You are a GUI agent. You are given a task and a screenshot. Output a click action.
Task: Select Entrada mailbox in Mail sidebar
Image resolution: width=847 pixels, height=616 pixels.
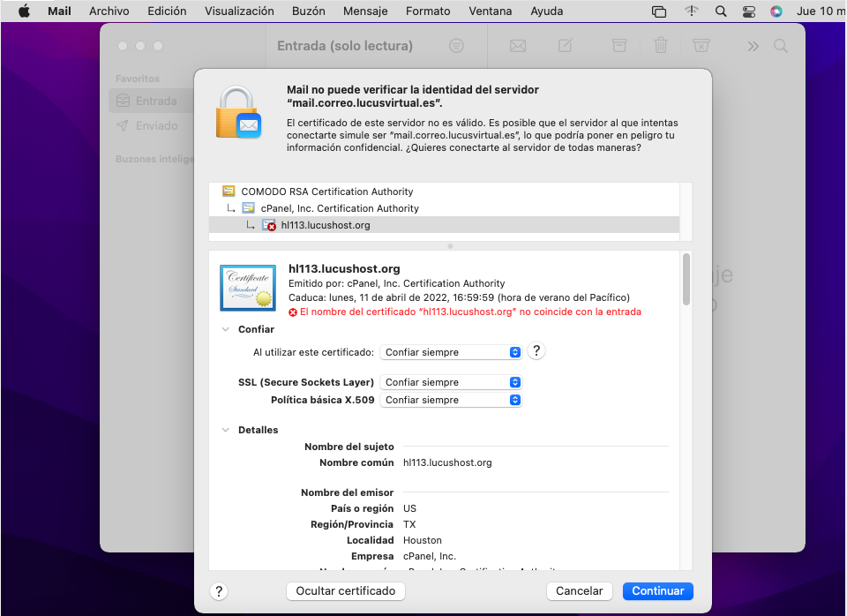point(152,101)
